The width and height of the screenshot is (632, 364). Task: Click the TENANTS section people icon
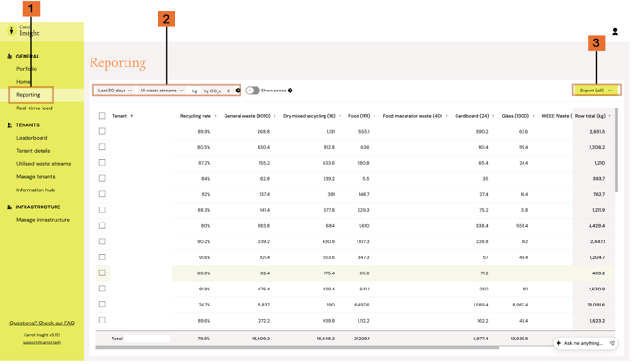point(9,125)
